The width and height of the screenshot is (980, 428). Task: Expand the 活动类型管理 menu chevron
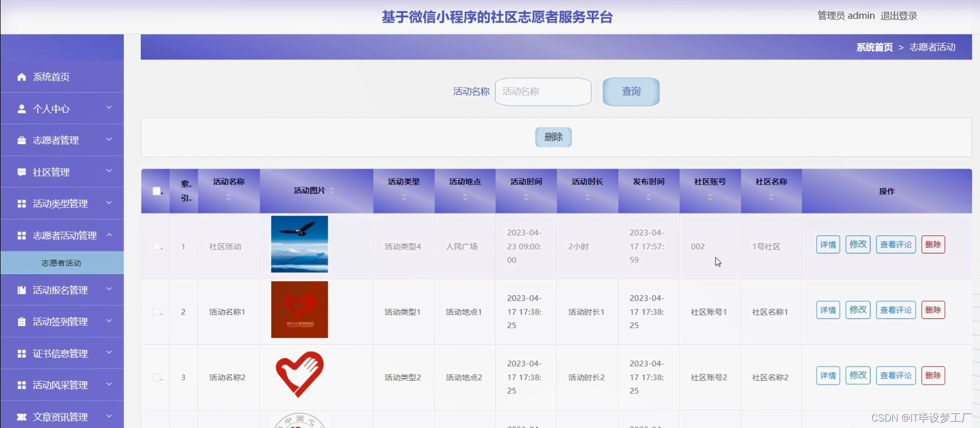[x=109, y=203]
